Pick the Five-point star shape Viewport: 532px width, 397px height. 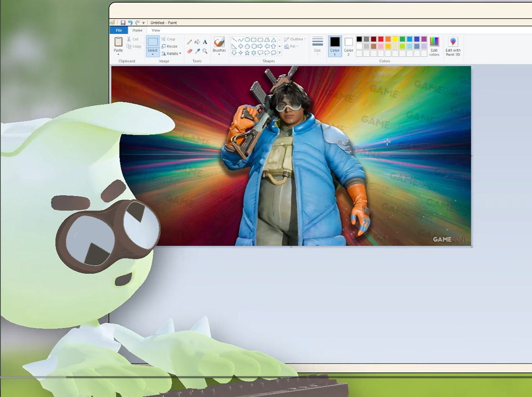[x=247, y=53]
